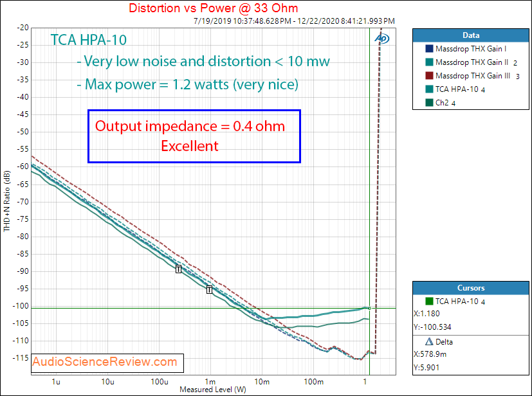
Task: Click the TCA HPA-10 annotation heading
Action: [89, 40]
